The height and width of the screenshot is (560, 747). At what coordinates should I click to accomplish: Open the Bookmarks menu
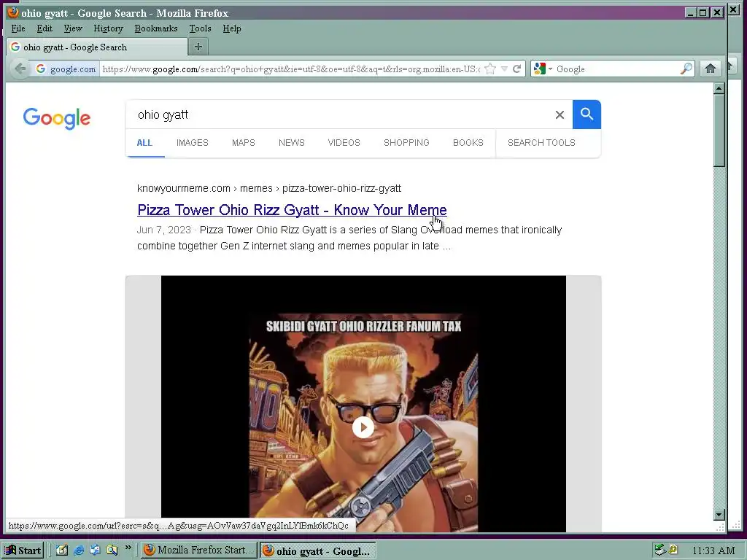[x=156, y=28]
